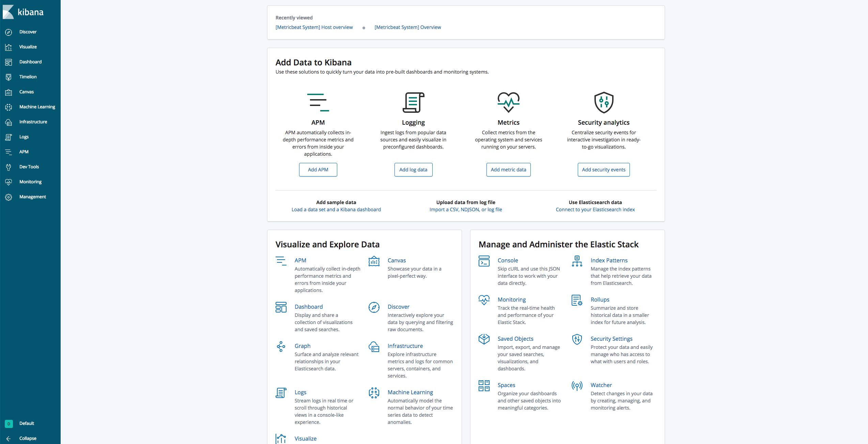The width and height of the screenshot is (868, 444).
Task: Click the Dev Tools icon in sidebar
Action: click(9, 167)
